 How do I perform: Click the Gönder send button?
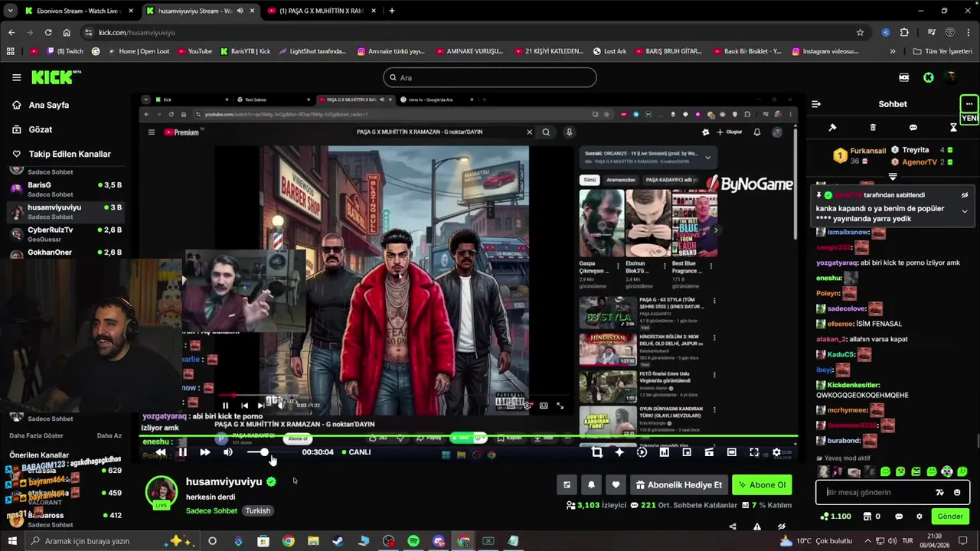pyautogui.click(x=950, y=517)
